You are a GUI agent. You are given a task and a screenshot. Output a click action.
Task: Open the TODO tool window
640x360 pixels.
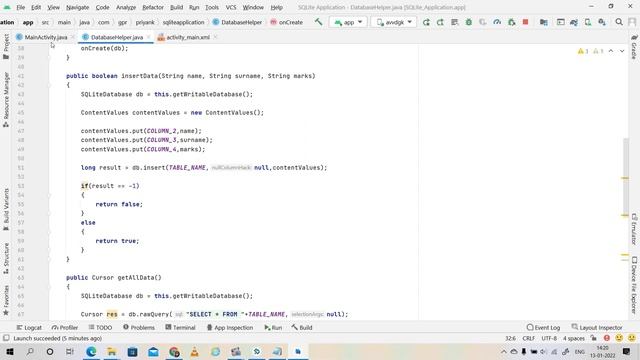coord(100,327)
